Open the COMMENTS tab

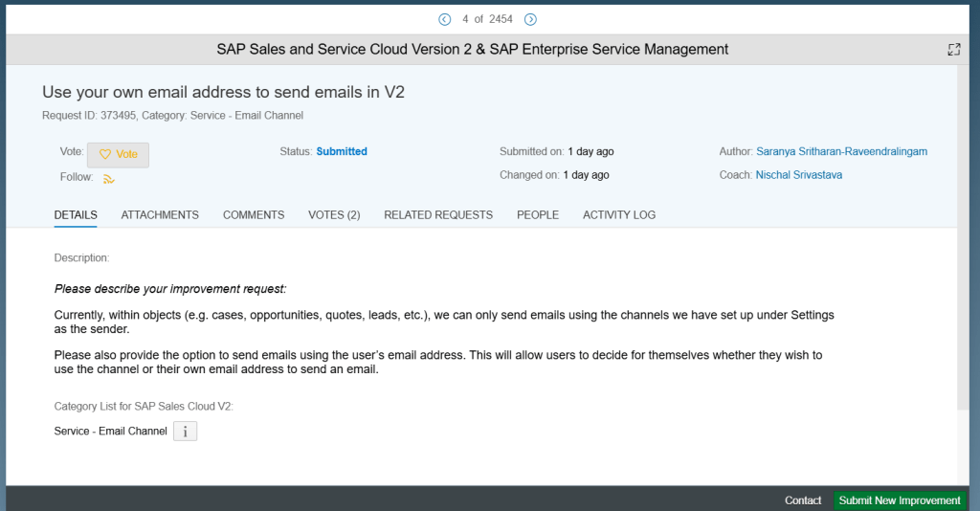point(254,215)
